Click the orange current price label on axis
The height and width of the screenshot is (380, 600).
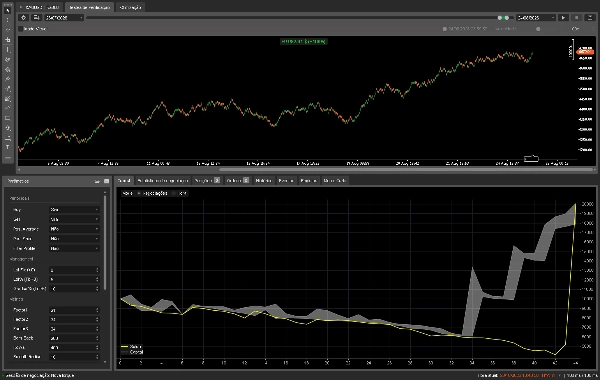[585, 52]
